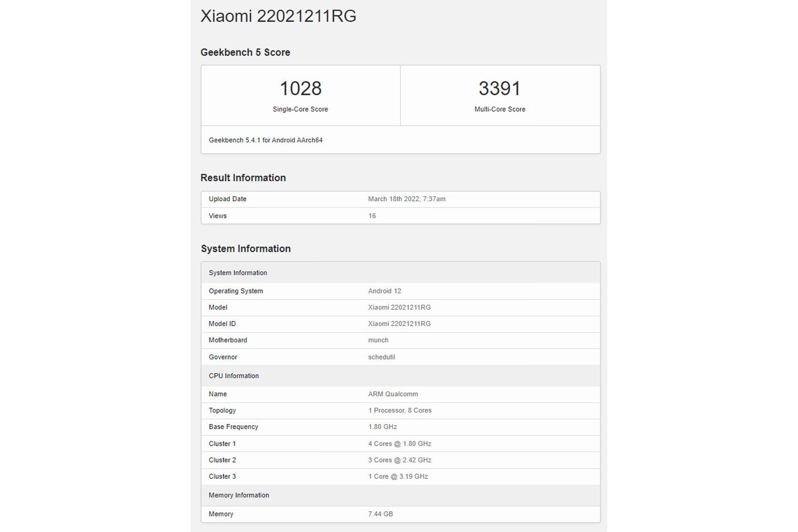Click the Geekbench 5 Score heading
The width and height of the screenshot is (798, 532).
tap(245, 52)
